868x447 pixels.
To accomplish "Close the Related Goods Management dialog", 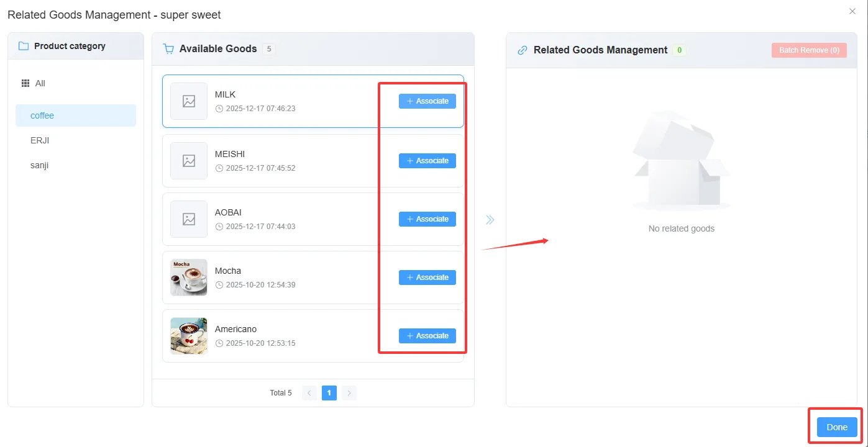I will click(852, 11).
